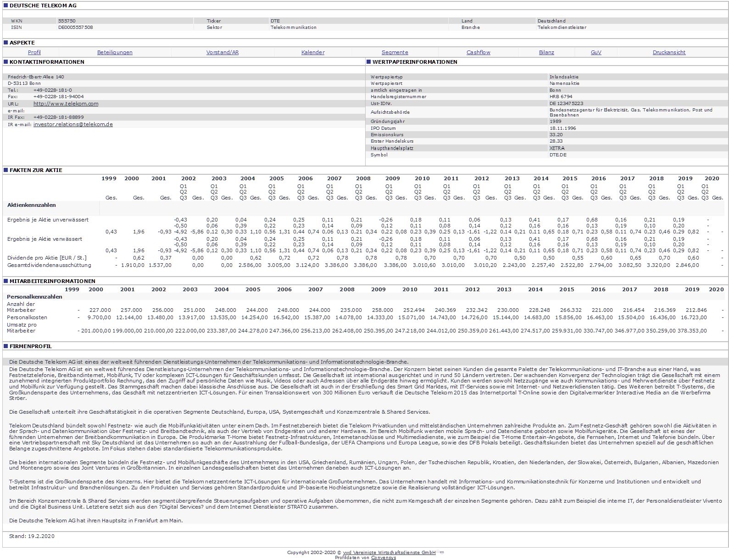The height and width of the screenshot is (560, 729).
Task: Open the Druckansicht print view
Action: pyautogui.click(x=669, y=52)
